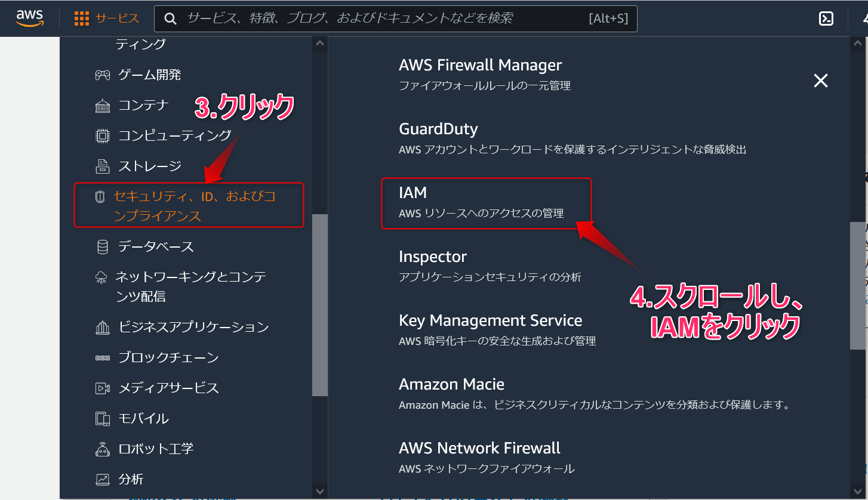Open Key Management Service link
The width and height of the screenshot is (868, 500).
click(x=490, y=320)
